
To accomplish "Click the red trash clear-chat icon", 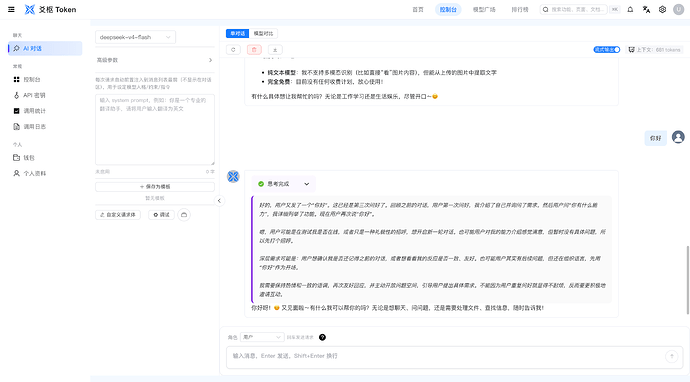I will [x=254, y=50].
